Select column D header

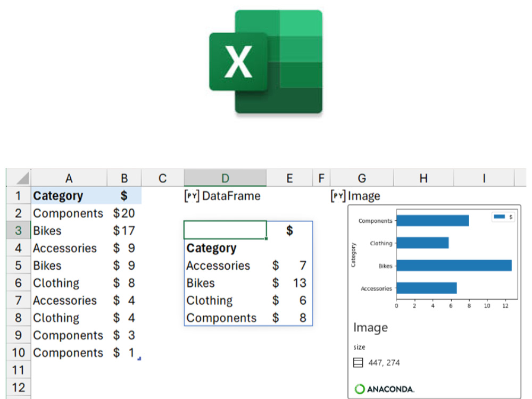pos(225,178)
